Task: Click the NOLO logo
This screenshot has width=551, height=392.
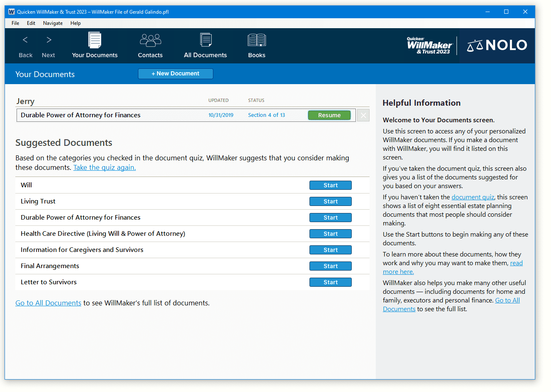Action: tap(497, 45)
